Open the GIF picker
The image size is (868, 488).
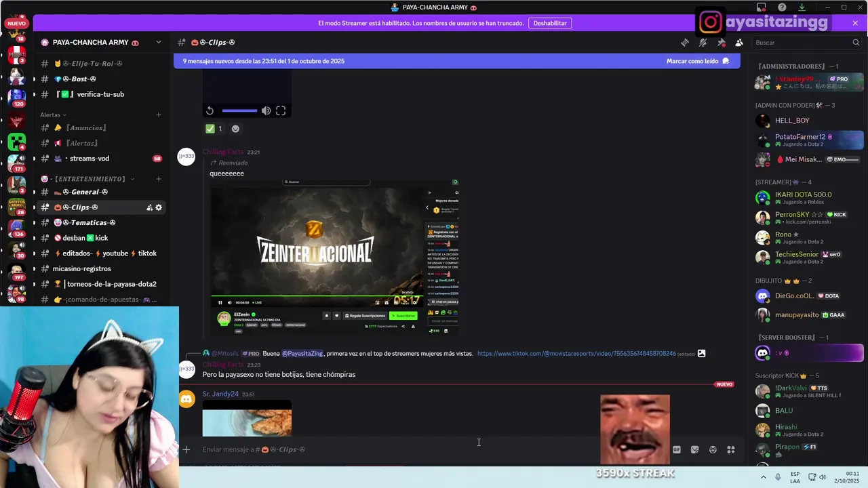676,449
